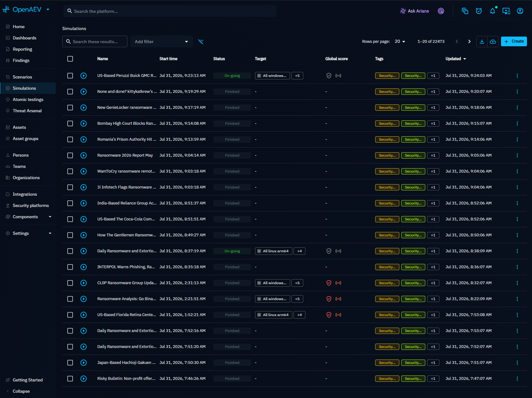Click the Ask Ariane button

point(414,11)
